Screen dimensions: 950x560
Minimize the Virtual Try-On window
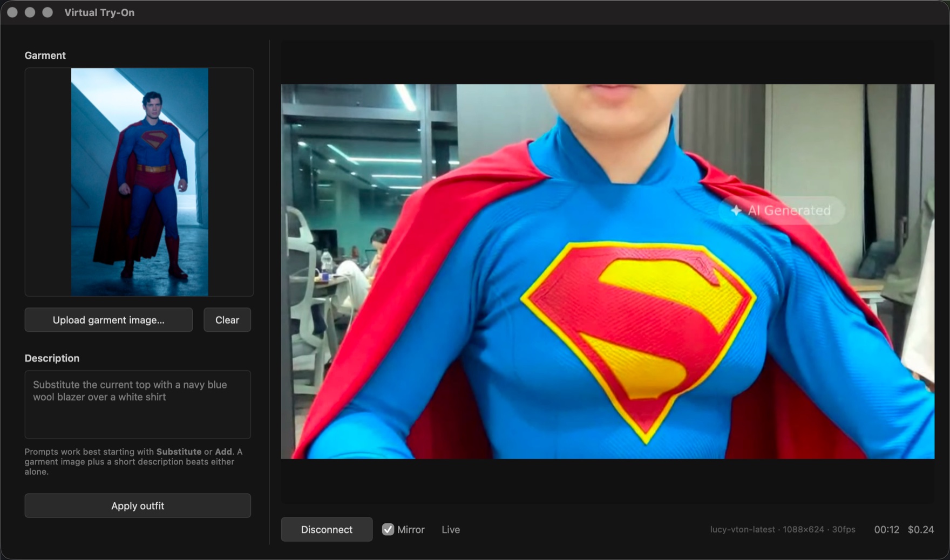coord(30,12)
